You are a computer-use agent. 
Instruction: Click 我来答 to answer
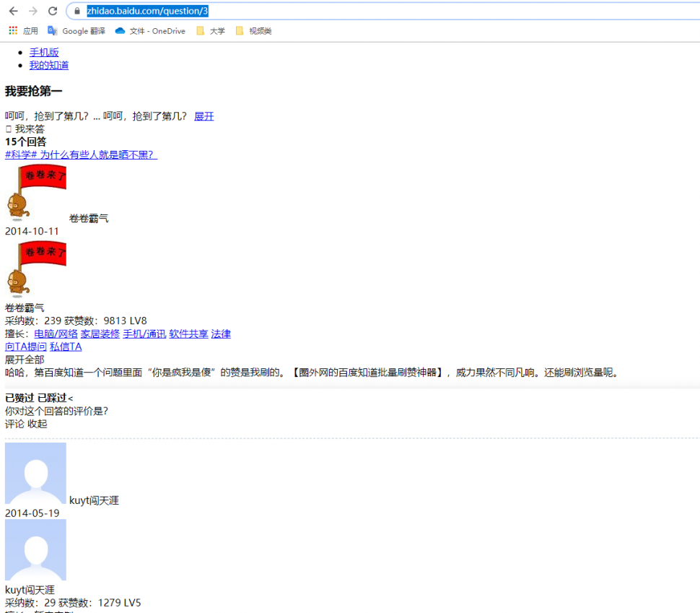point(29,129)
